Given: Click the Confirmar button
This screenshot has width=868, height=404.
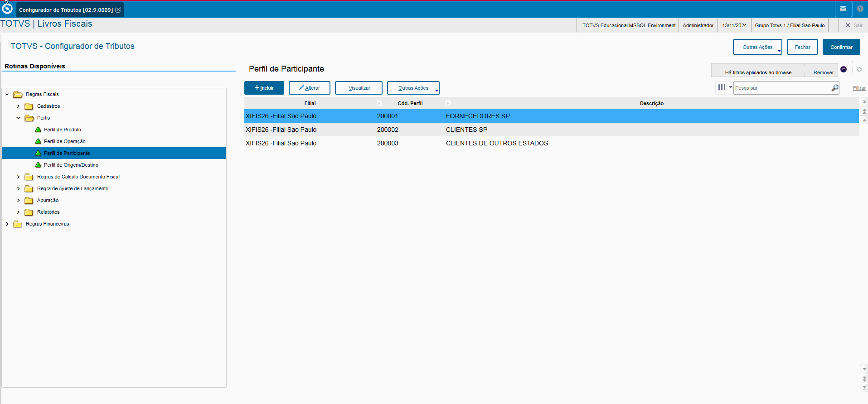Looking at the screenshot, I should click(841, 47).
